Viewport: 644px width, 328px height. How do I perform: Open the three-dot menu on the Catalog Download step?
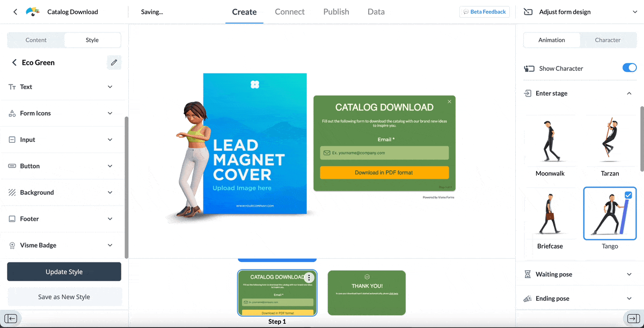(309, 278)
